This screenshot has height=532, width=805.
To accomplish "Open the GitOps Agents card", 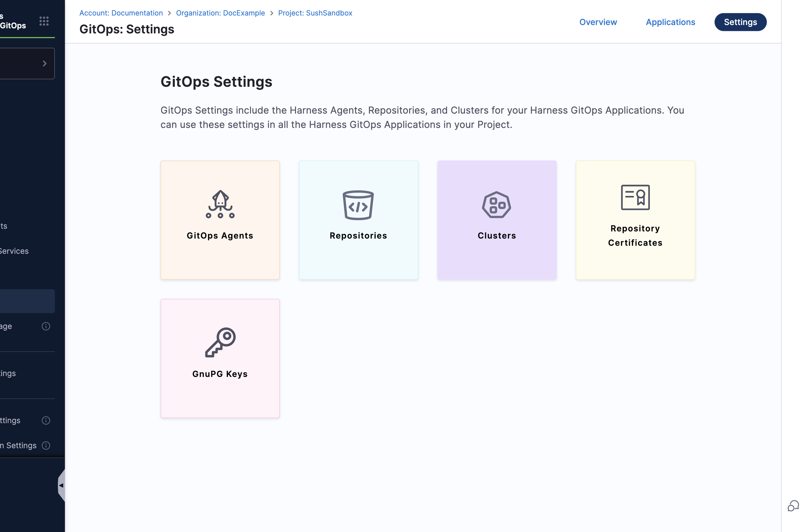I will [220, 220].
